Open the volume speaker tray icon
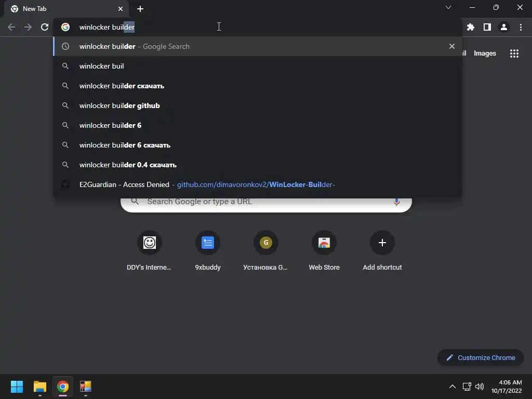Viewport: 532px width, 399px height. (x=480, y=387)
